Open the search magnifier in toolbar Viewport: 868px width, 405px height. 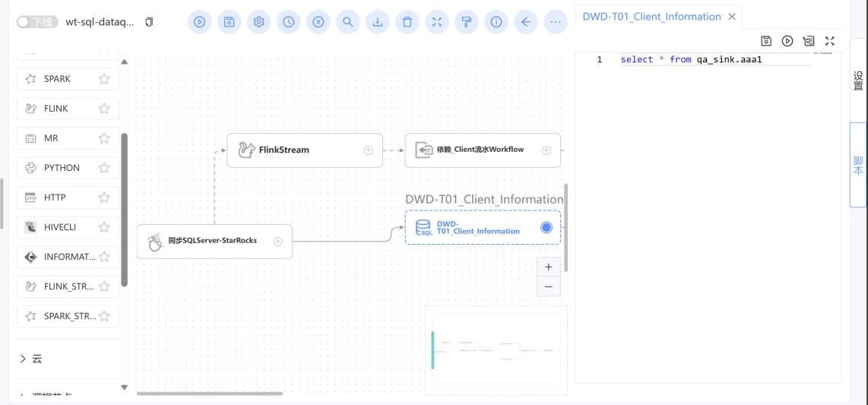[347, 22]
